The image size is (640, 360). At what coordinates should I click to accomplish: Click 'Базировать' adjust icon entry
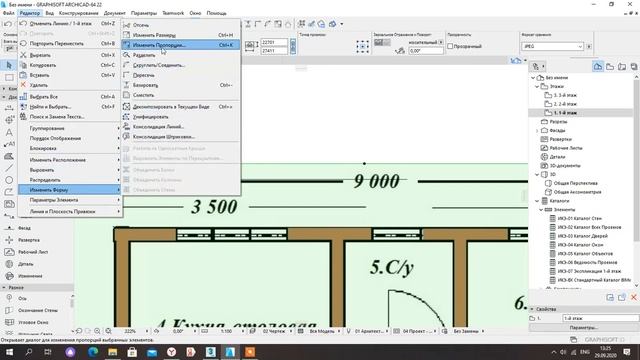(180, 85)
